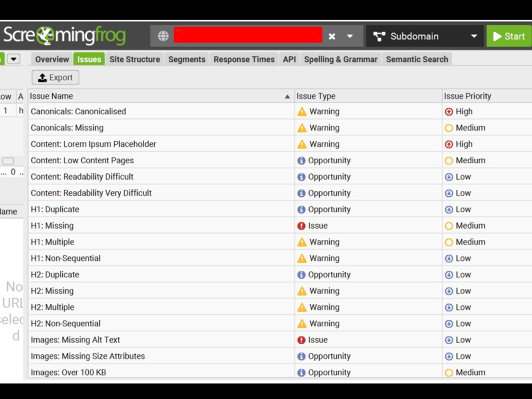This screenshot has height=399, width=532.
Task: Click red issue icon for Images: Missing Alt Text
Action: (301, 339)
